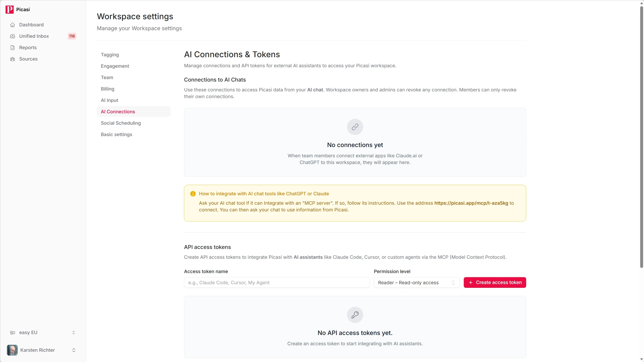Click the picasi.app MCP address link

pyautogui.click(x=471, y=203)
